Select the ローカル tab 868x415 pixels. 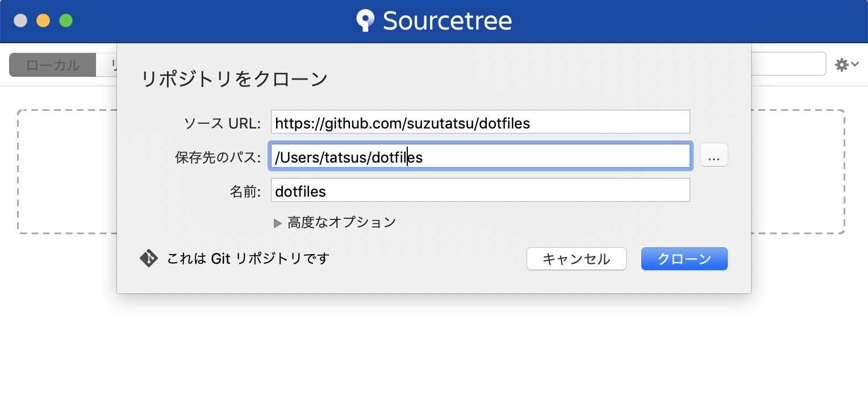(52, 64)
